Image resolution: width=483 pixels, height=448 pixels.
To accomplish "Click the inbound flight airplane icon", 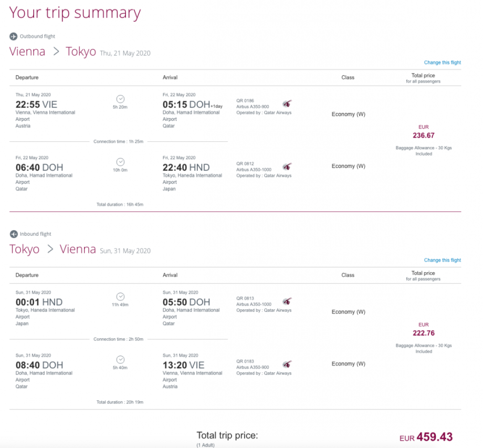I will pos(14,234).
